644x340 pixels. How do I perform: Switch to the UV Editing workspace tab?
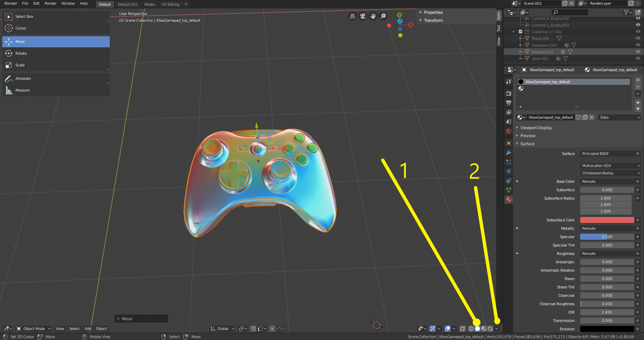pos(170,4)
